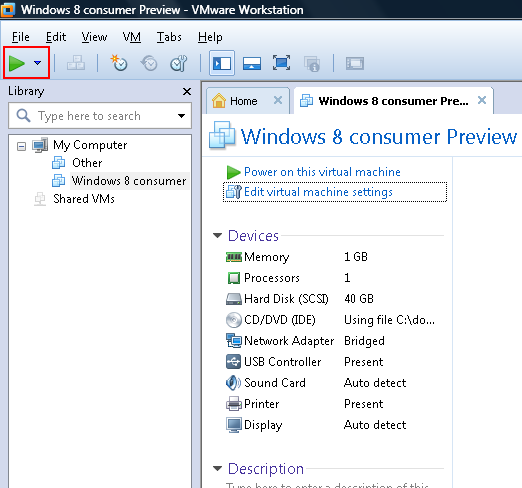Image resolution: width=522 pixels, height=488 pixels.
Task: Select the Memory device label
Action: click(267, 257)
